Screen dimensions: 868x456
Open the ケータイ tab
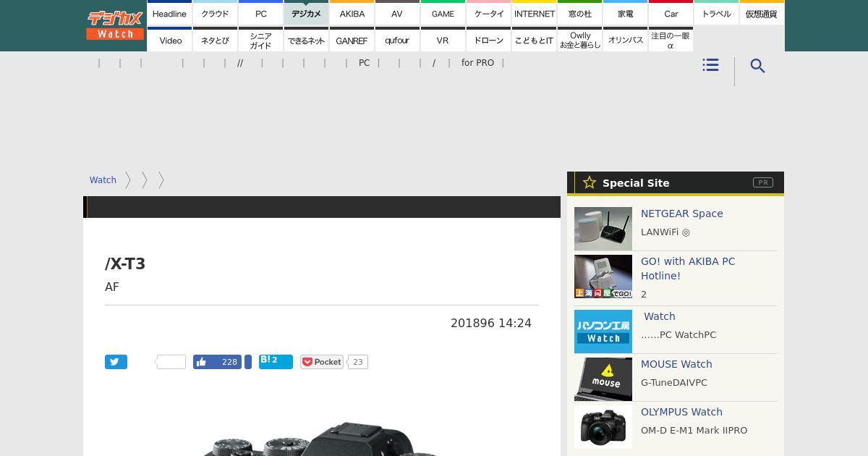(488, 13)
